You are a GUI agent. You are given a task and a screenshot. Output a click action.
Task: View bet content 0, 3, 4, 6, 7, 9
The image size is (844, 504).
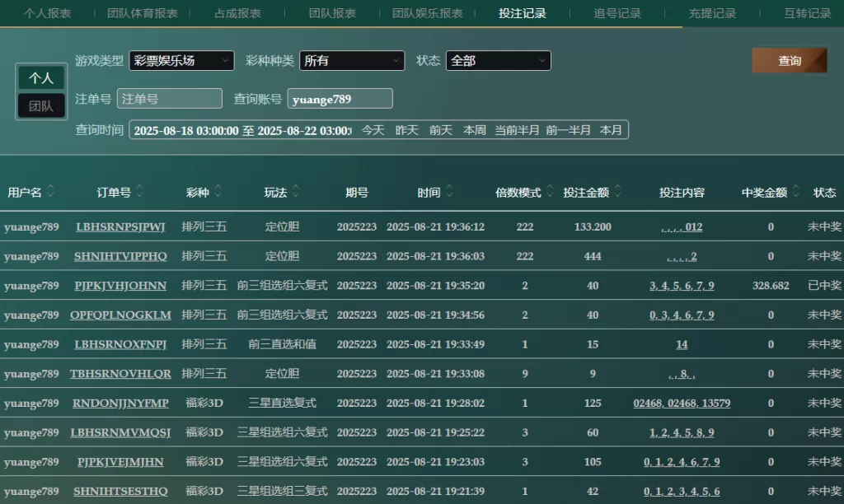[682, 315]
